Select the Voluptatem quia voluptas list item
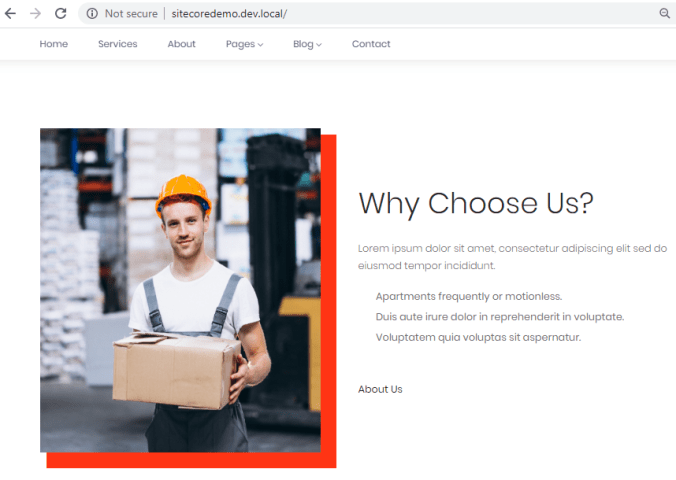 click(x=478, y=337)
